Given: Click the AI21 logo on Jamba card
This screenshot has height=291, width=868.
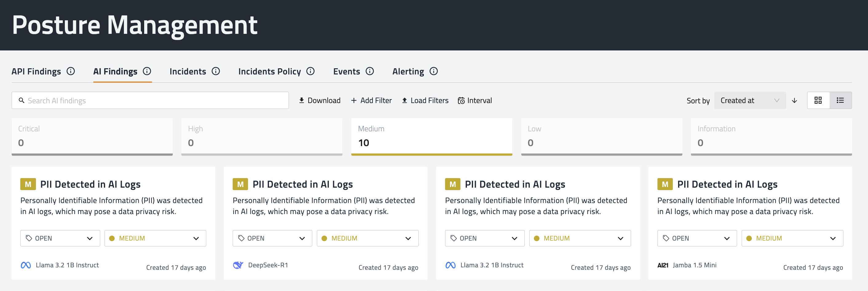Looking at the screenshot, I should click(x=662, y=265).
